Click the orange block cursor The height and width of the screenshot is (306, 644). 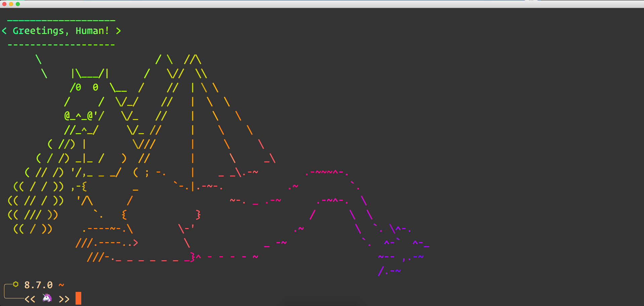coord(78,298)
